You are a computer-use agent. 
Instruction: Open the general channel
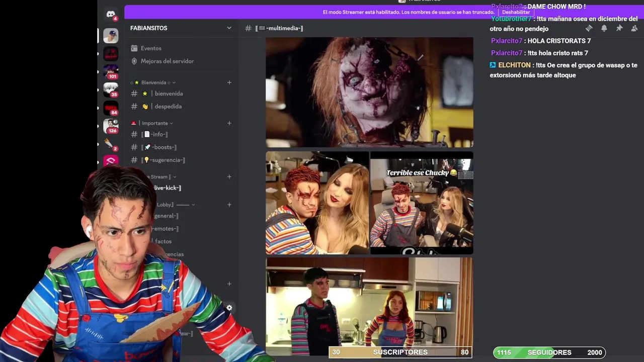coord(167,216)
